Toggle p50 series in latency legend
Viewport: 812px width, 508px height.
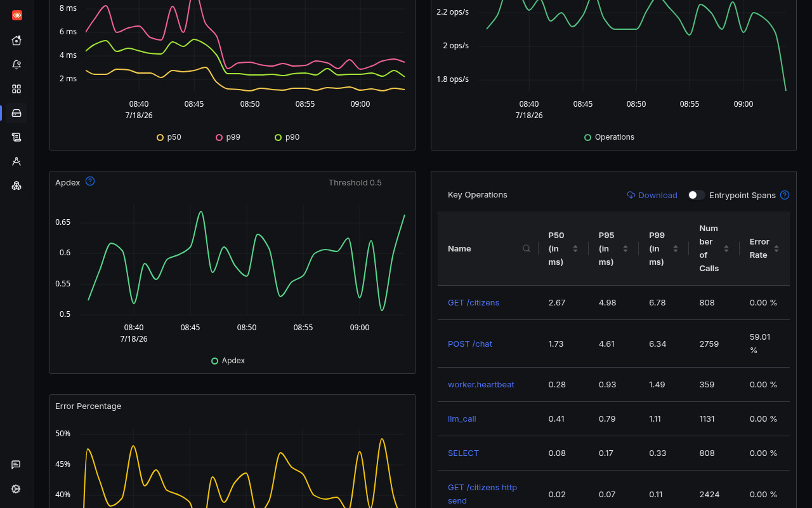169,137
